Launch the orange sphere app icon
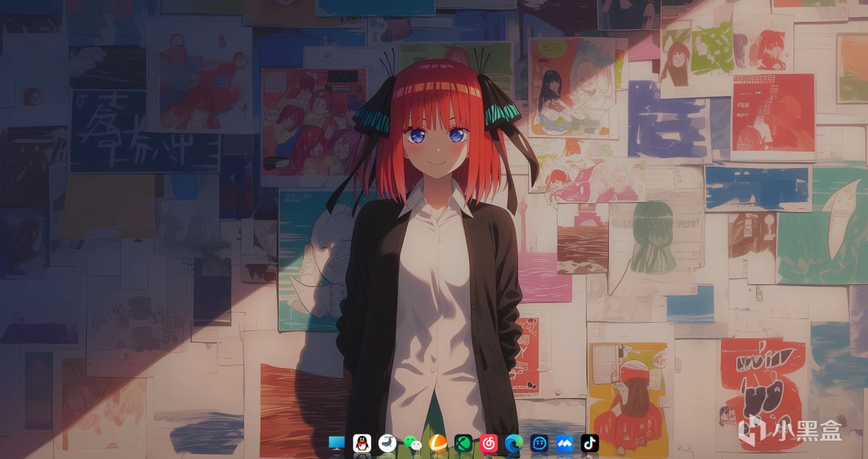 (438, 443)
